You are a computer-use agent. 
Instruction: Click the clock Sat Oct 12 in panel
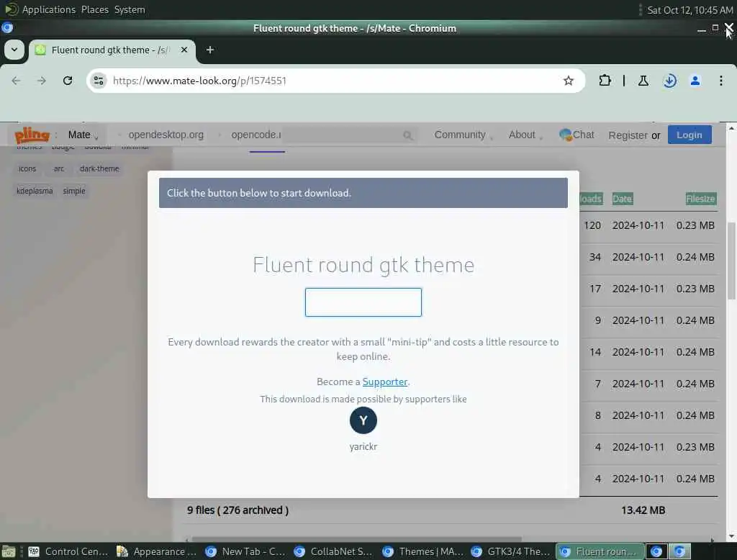[689, 10]
